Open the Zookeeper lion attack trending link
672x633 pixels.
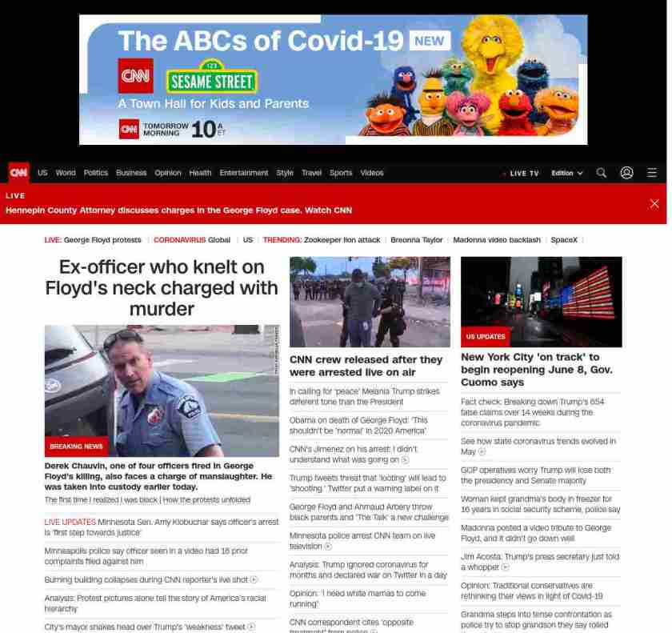click(x=343, y=240)
